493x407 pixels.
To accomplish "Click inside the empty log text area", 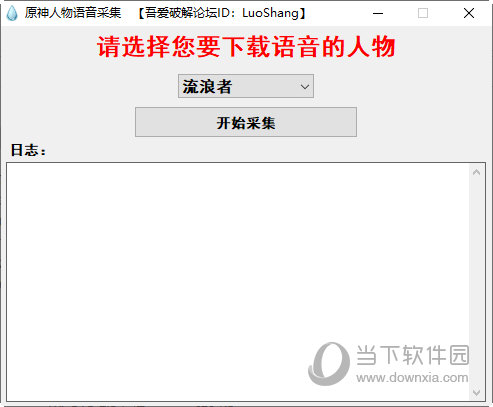I will point(237,282).
